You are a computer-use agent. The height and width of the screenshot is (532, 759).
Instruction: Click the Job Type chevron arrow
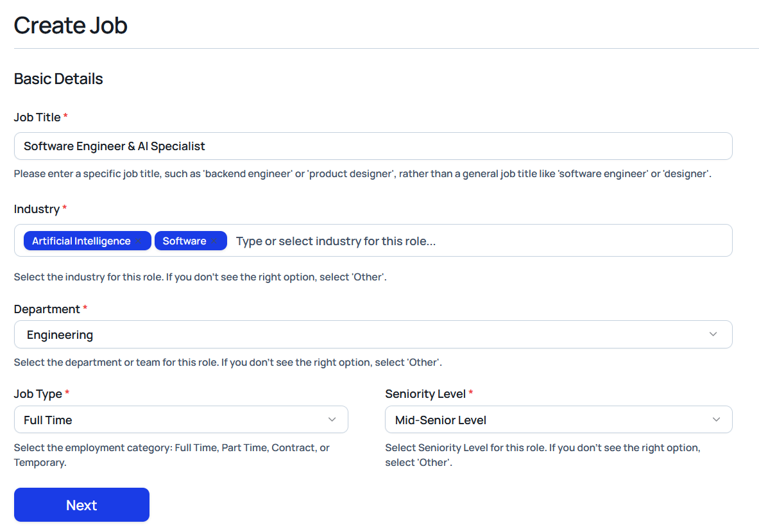coord(332,420)
